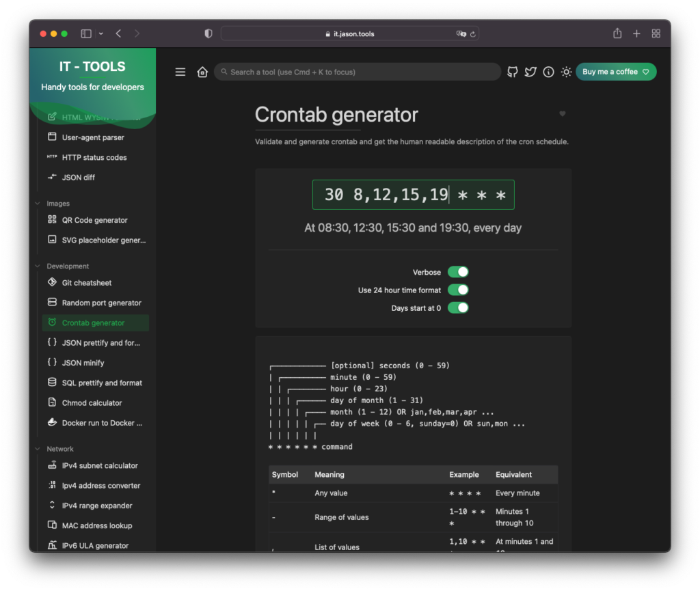This screenshot has width=700, height=591.
Task: Toggle the sidebar menu hamburger icon
Action: click(180, 72)
